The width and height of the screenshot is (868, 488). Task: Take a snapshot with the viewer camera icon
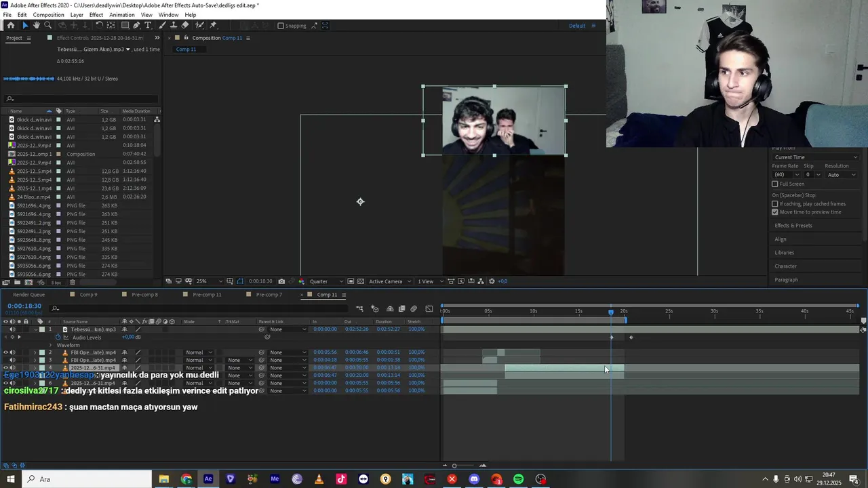click(x=281, y=281)
